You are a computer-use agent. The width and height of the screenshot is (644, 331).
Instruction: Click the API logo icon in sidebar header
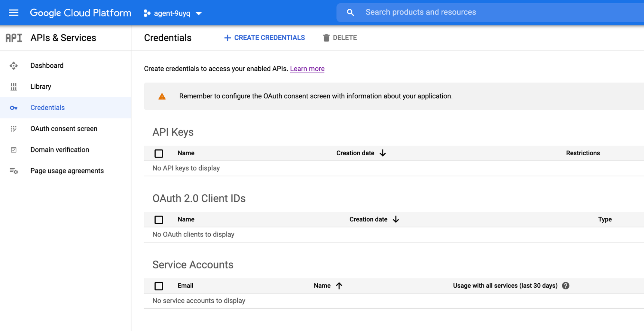[x=14, y=38]
